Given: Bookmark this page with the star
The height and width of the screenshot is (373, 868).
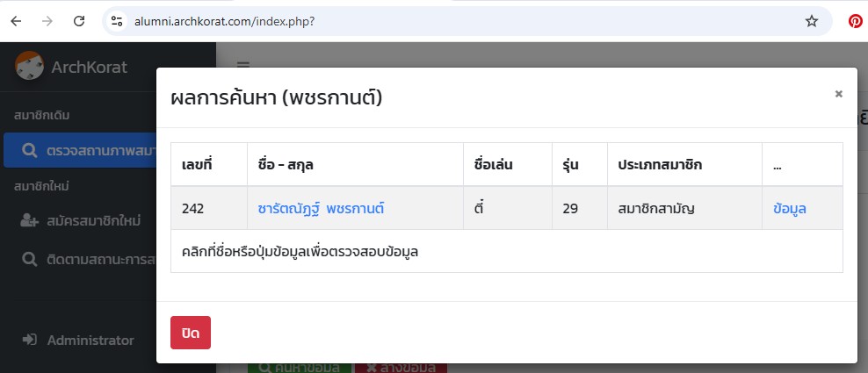Looking at the screenshot, I should click(811, 21).
